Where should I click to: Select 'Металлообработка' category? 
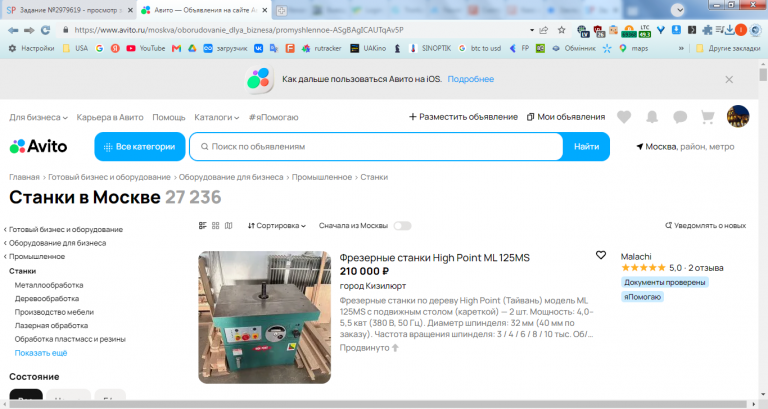[x=48, y=285]
